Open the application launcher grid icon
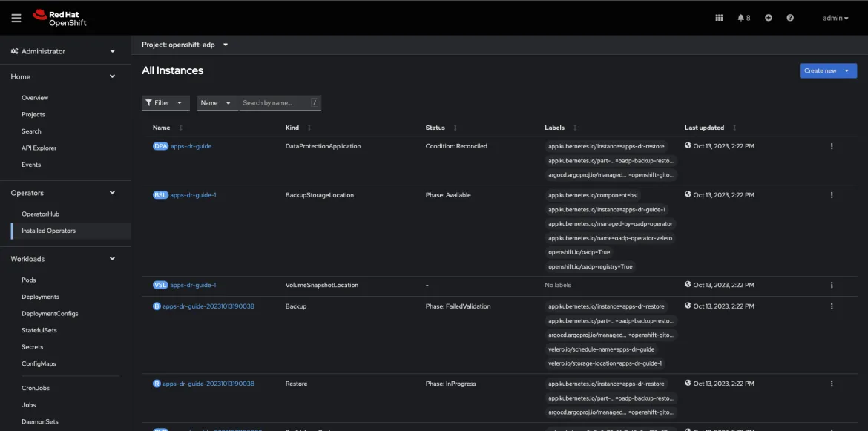 (x=718, y=17)
